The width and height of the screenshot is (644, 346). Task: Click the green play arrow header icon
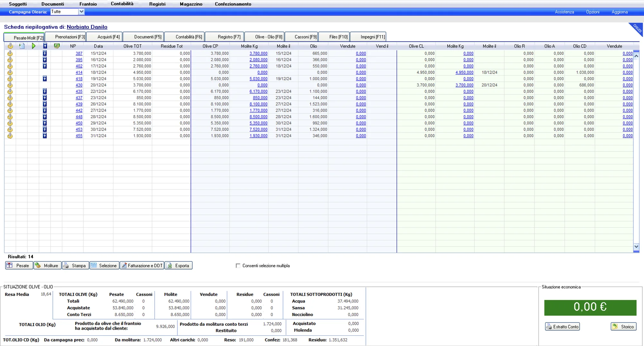click(x=33, y=46)
